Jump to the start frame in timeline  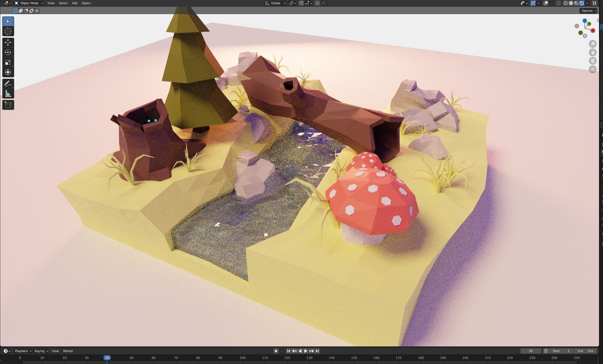click(288, 351)
